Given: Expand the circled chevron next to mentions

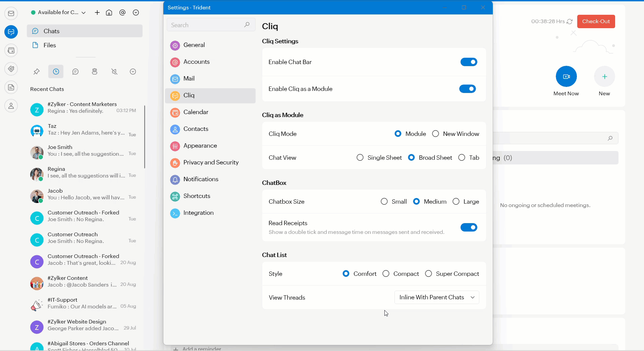Looking at the screenshot, I should (136, 12).
